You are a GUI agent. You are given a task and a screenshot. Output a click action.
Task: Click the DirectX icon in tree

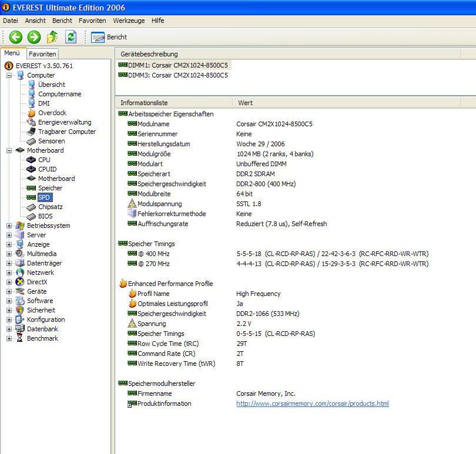click(x=20, y=283)
